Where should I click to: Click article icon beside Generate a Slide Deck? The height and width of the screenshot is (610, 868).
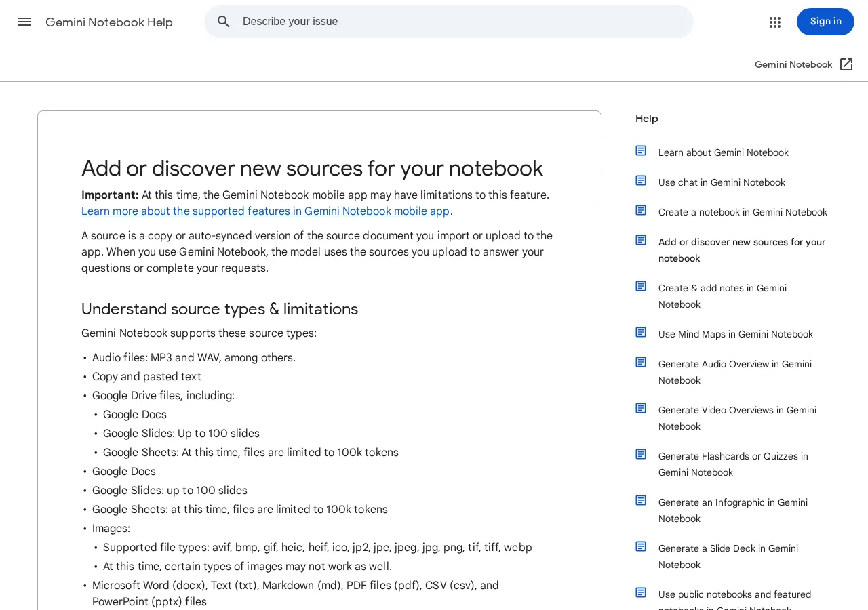pos(641,546)
